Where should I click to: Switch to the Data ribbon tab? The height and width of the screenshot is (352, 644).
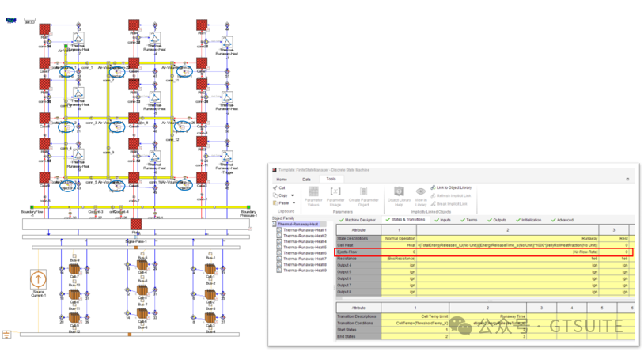(x=306, y=180)
